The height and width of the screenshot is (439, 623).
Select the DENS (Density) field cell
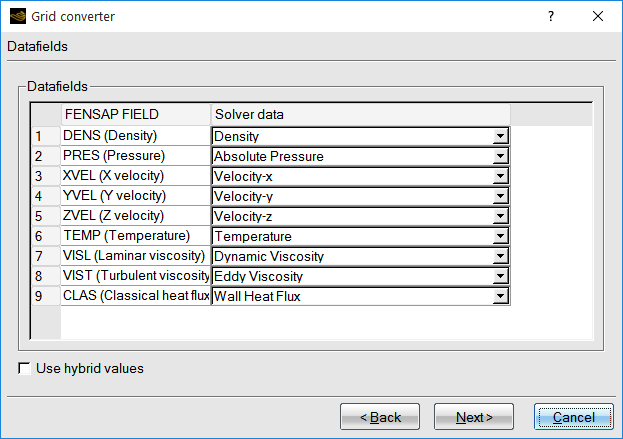(x=135, y=136)
